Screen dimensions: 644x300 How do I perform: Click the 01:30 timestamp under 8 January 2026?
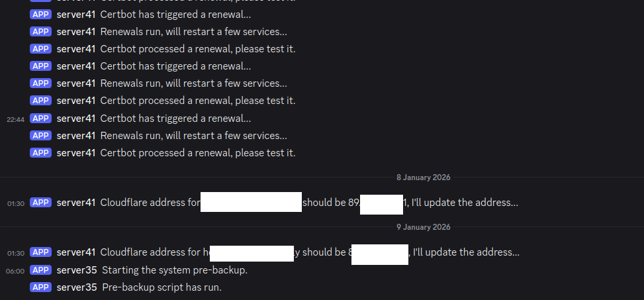(x=15, y=203)
